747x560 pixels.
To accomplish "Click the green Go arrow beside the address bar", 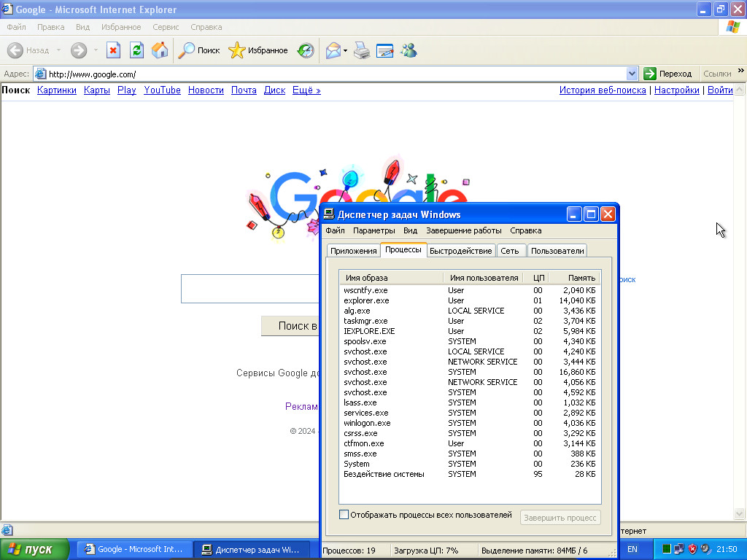I will point(650,74).
